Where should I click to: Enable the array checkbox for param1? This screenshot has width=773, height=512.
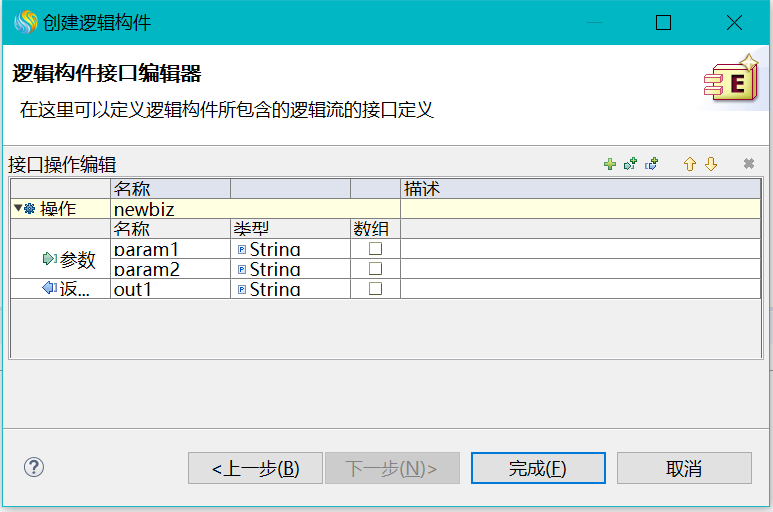(375, 249)
